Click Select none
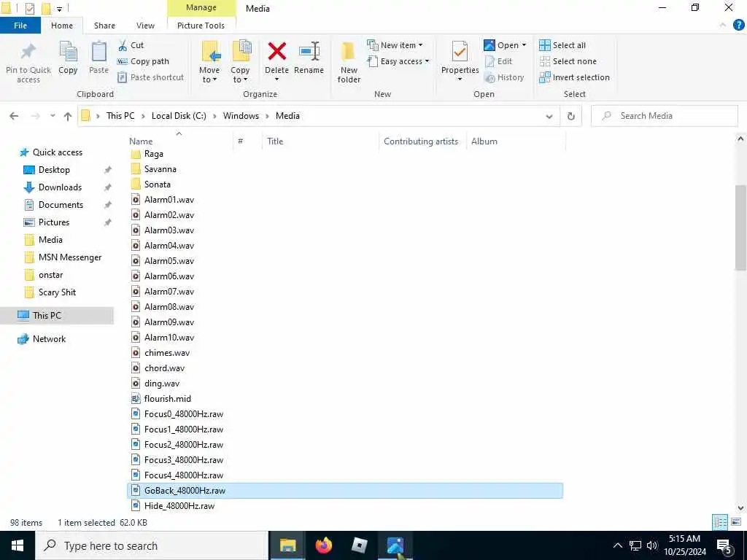The height and width of the screenshot is (560, 747). pos(568,61)
